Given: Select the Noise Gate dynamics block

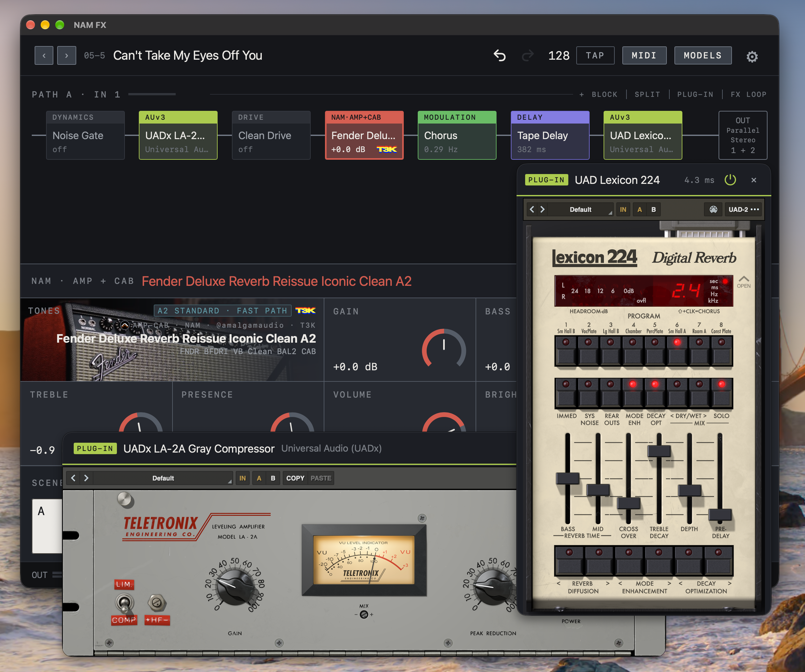Looking at the screenshot, I should coord(85,135).
